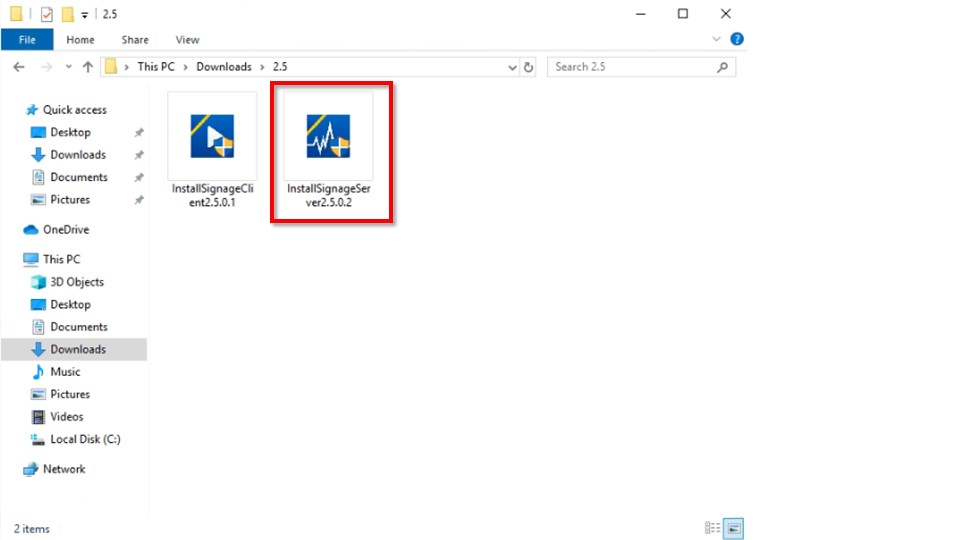
Task: Select Local Disk (C:) in navigation pane
Action: coord(85,439)
